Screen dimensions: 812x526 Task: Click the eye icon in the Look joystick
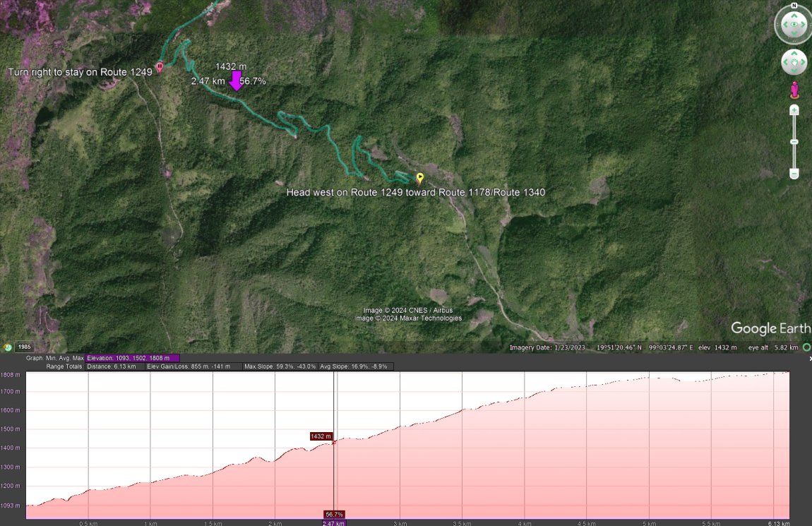coord(794,23)
